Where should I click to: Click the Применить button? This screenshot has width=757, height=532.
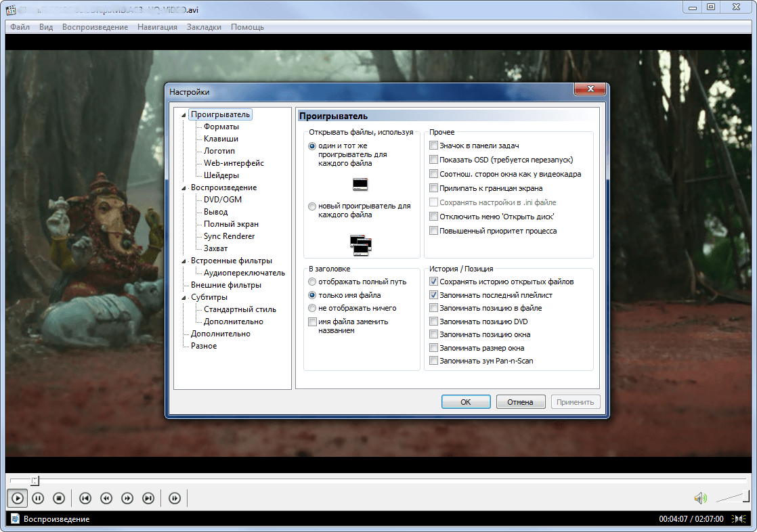tap(576, 402)
